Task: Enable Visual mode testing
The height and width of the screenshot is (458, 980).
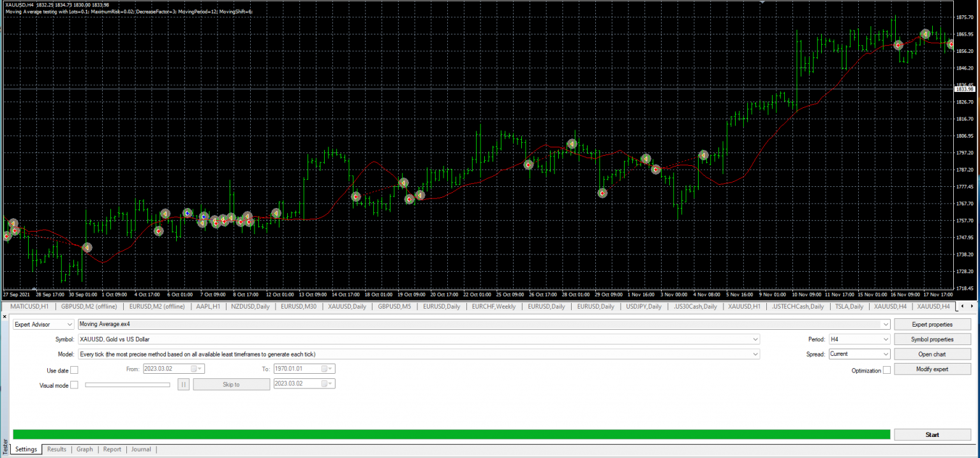Action: (x=74, y=384)
